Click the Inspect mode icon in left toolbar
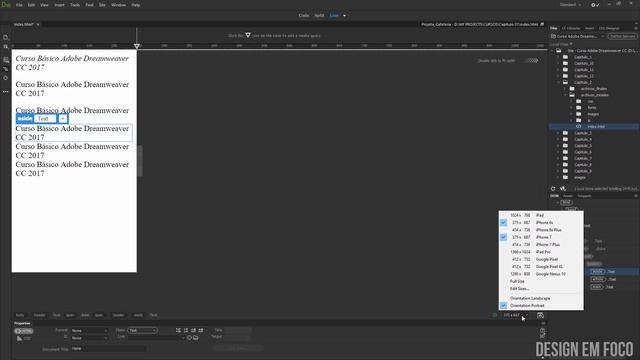 point(6,69)
